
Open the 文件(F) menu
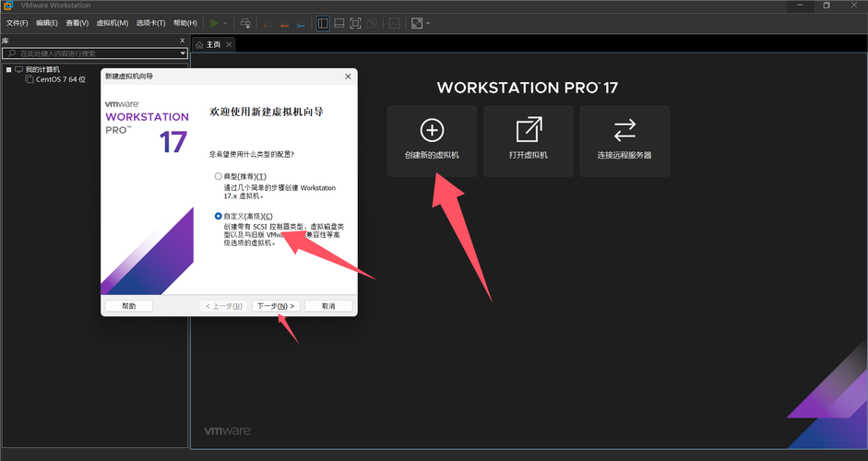pyautogui.click(x=18, y=23)
